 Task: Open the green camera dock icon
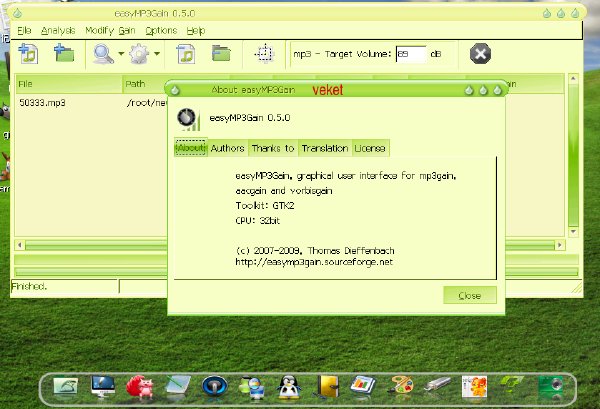click(x=550, y=386)
